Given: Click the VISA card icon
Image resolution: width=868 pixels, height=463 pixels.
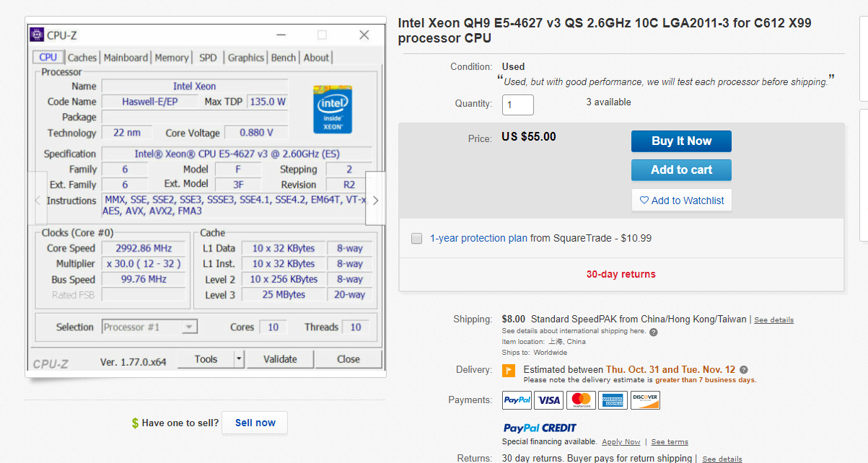Looking at the screenshot, I should [x=549, y=400].
